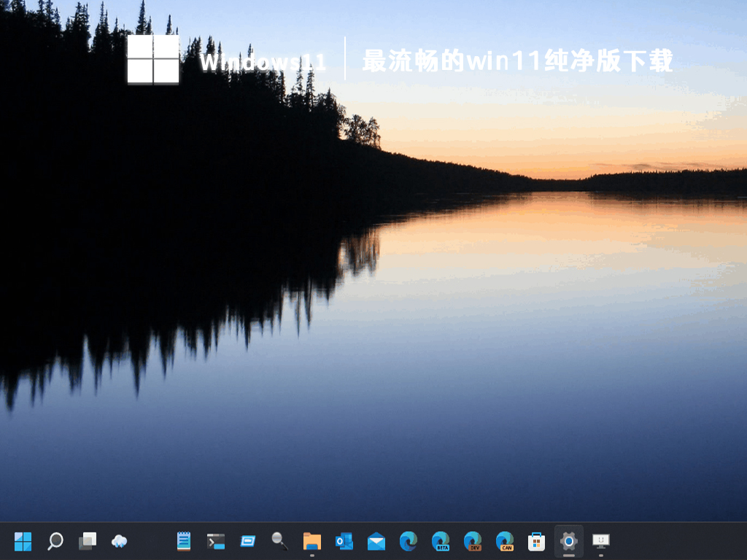Open File Explorer

(x=311, y=542)
